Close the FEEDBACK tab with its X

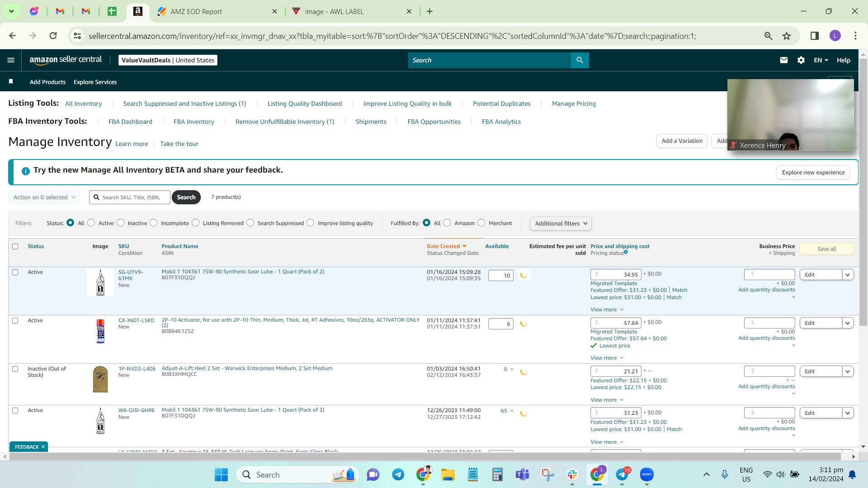(43, 447)
